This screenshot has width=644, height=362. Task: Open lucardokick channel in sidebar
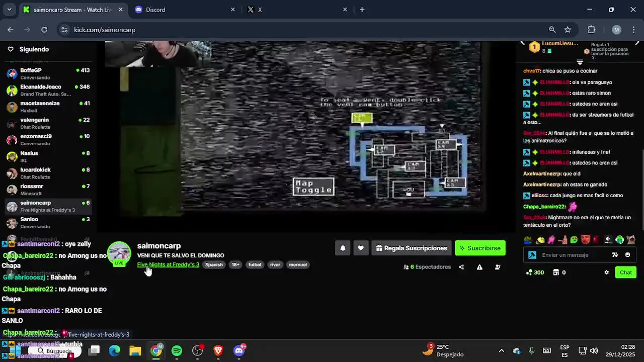[x=48, y=173]
